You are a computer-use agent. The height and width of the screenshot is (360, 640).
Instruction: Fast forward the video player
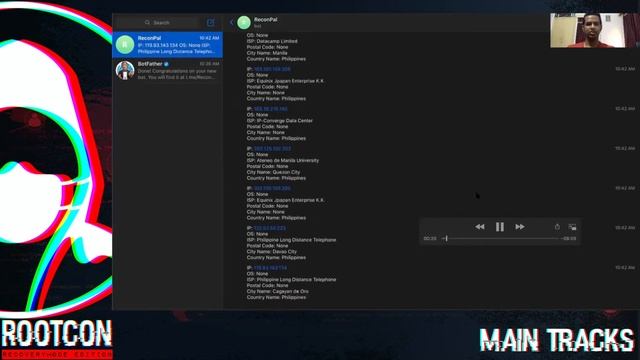(520, 227)
